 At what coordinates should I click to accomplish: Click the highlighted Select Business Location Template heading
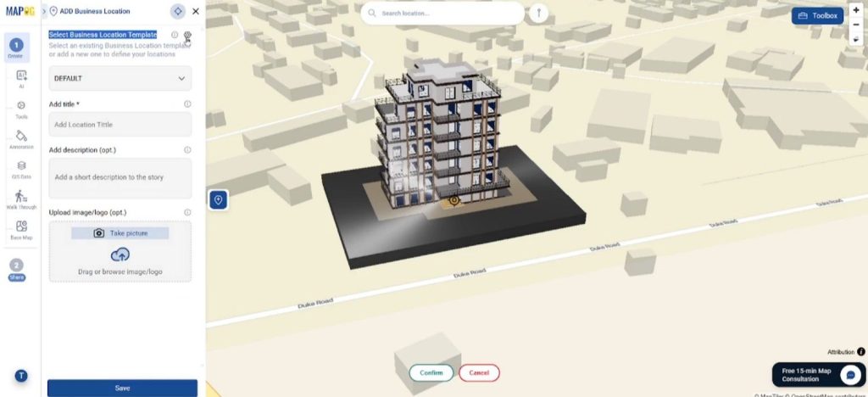103,34
